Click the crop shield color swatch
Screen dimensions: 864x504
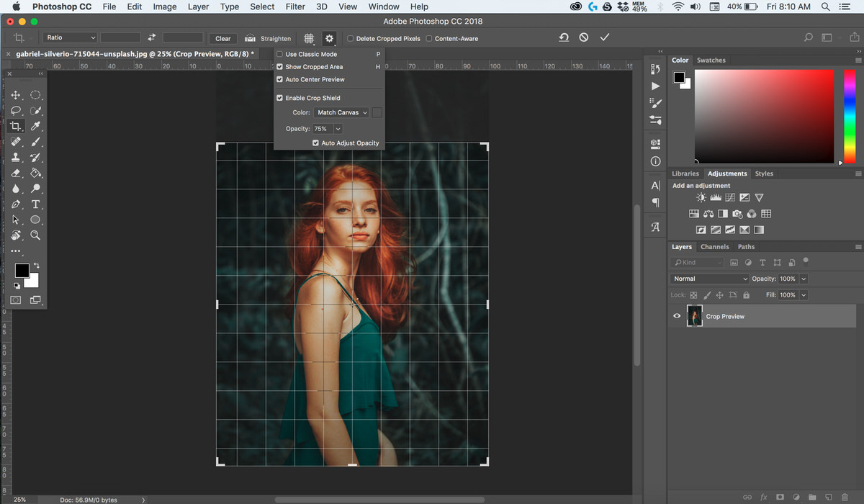coord(377,112)
